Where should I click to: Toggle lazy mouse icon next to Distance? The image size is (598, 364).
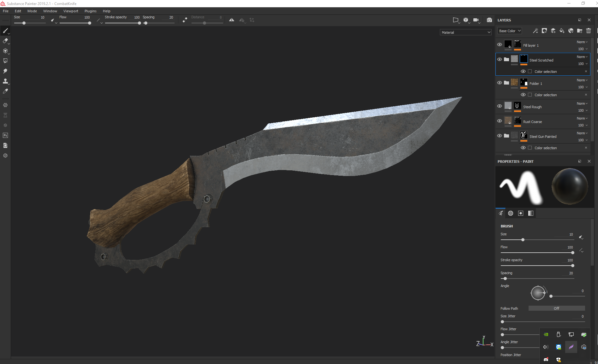[185, 20]
